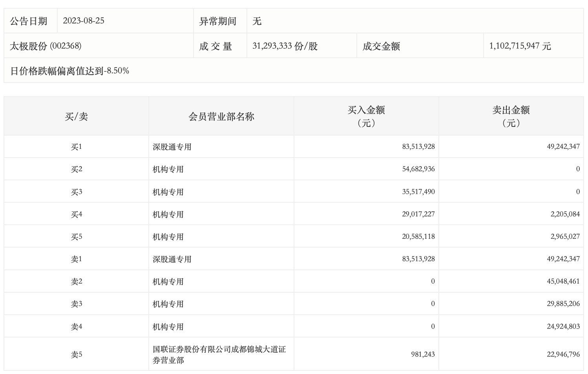Click the value 2,205,084
This screenshot has width=588, height=374.
pos(565,214)
